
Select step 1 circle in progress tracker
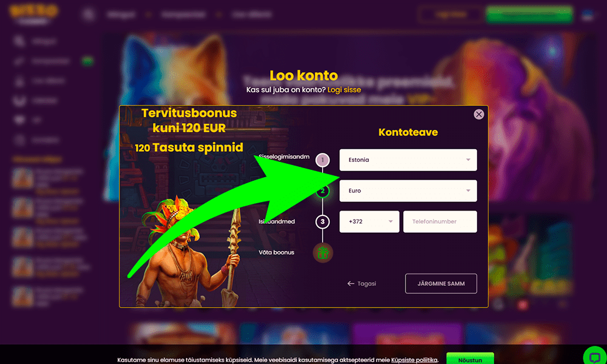tap(322, 160)
